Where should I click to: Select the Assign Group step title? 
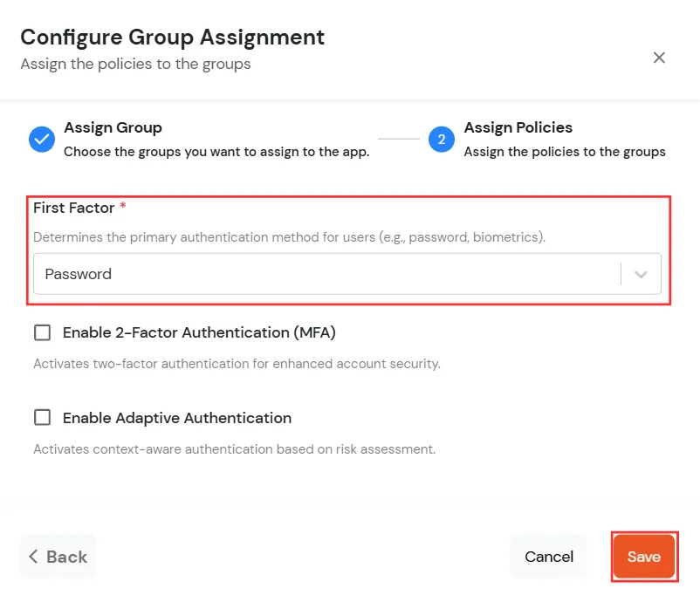pos(113,127)
